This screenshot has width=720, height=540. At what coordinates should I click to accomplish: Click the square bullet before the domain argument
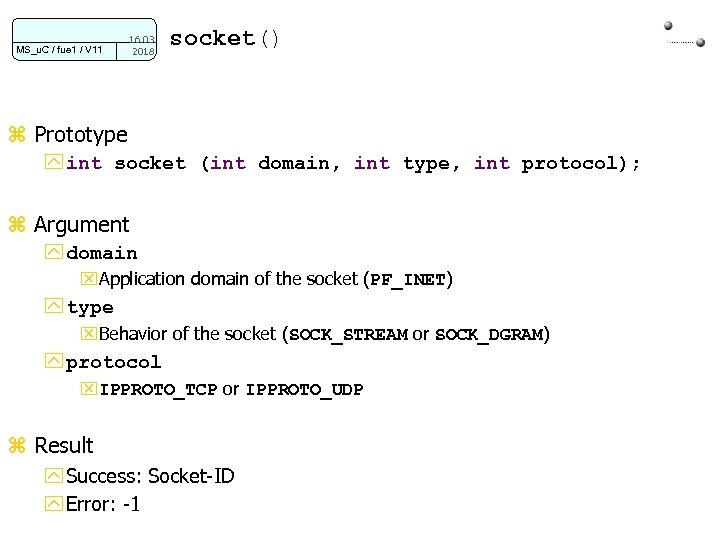click(54, 254)
